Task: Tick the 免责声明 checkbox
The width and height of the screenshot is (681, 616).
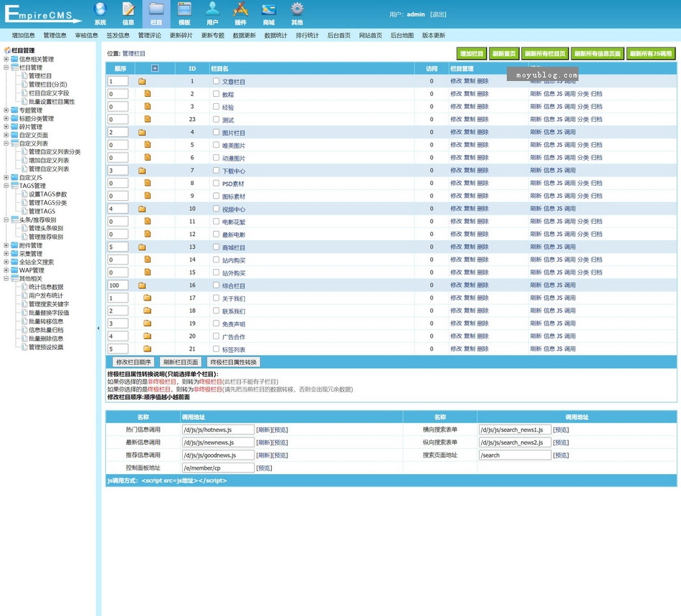Action: pyautogui.click(x=216, y=323)
